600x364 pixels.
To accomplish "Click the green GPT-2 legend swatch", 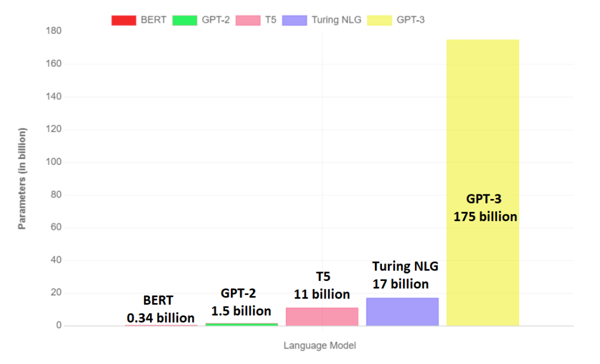I will (x=185, y=20).
